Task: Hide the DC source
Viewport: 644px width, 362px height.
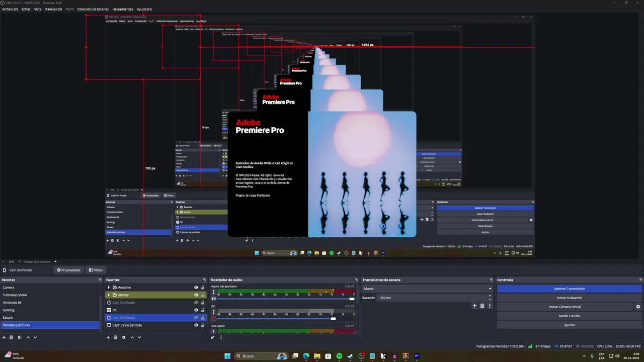Action: click(x=196, y=310)
